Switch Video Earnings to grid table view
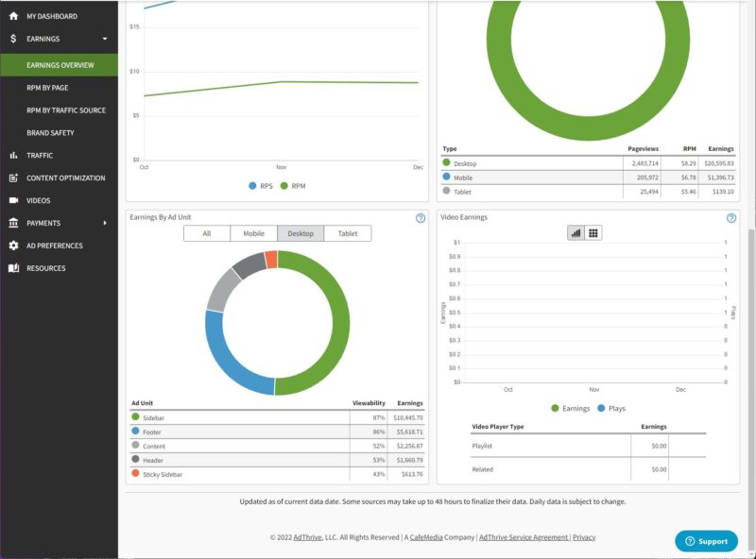 click(x=593, y=233)
